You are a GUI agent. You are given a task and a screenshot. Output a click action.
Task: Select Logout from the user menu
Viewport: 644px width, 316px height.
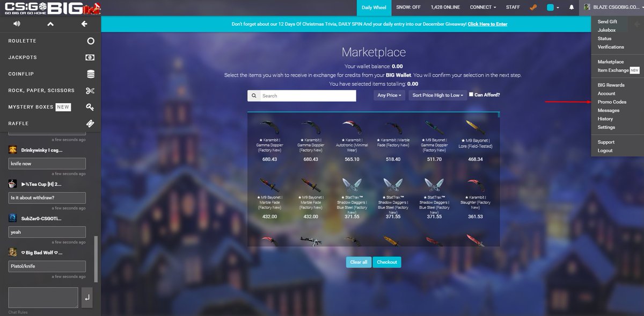click(x=605, y=150)
